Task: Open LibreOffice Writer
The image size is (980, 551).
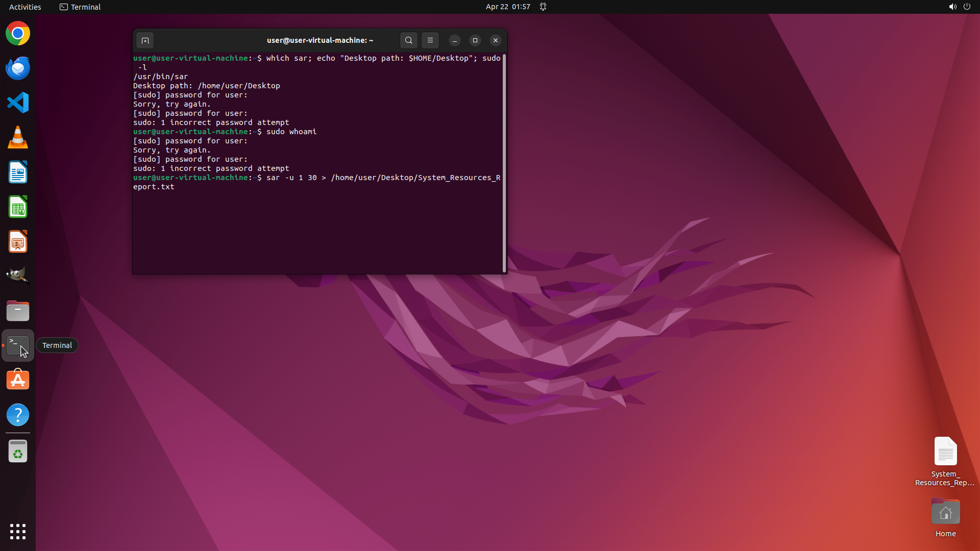Action: (18, 172)
